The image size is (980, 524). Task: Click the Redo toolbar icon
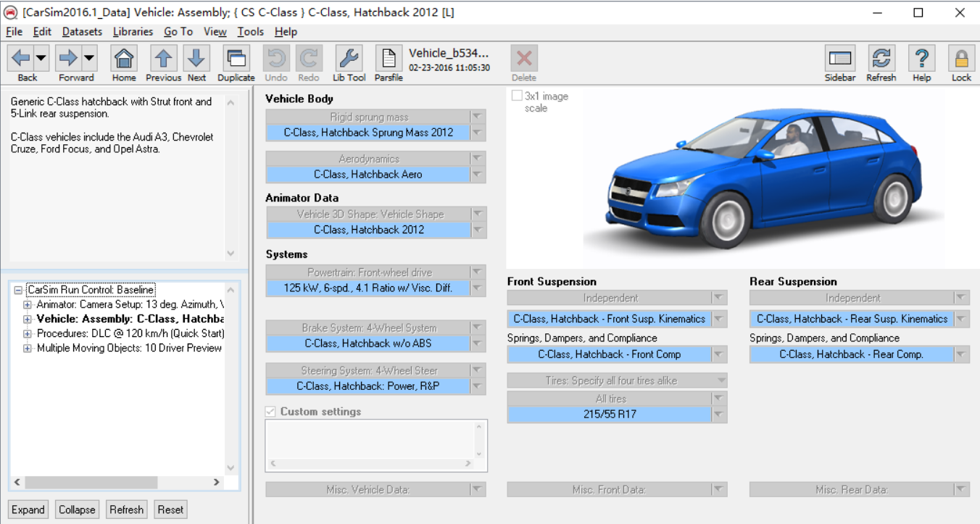309,58
